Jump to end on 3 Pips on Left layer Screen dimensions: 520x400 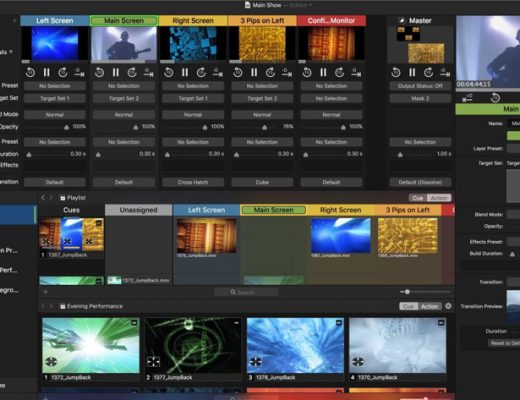pos(287,72)
